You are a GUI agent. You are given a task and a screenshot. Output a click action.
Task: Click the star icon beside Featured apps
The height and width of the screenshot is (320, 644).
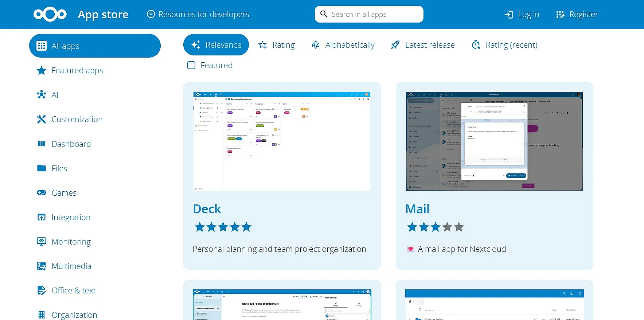coord(42,70)
